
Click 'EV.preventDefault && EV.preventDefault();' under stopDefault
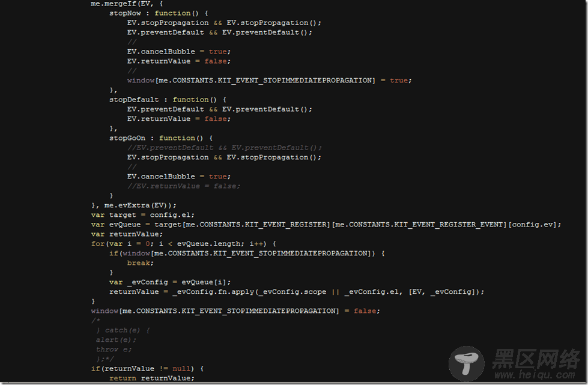(219, 109)
